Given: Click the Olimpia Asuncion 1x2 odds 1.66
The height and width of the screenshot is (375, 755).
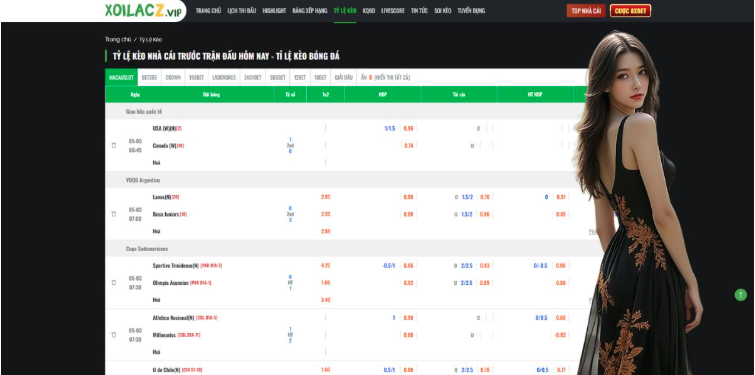Looking at the screenshot, I should [x=325, y=283].
